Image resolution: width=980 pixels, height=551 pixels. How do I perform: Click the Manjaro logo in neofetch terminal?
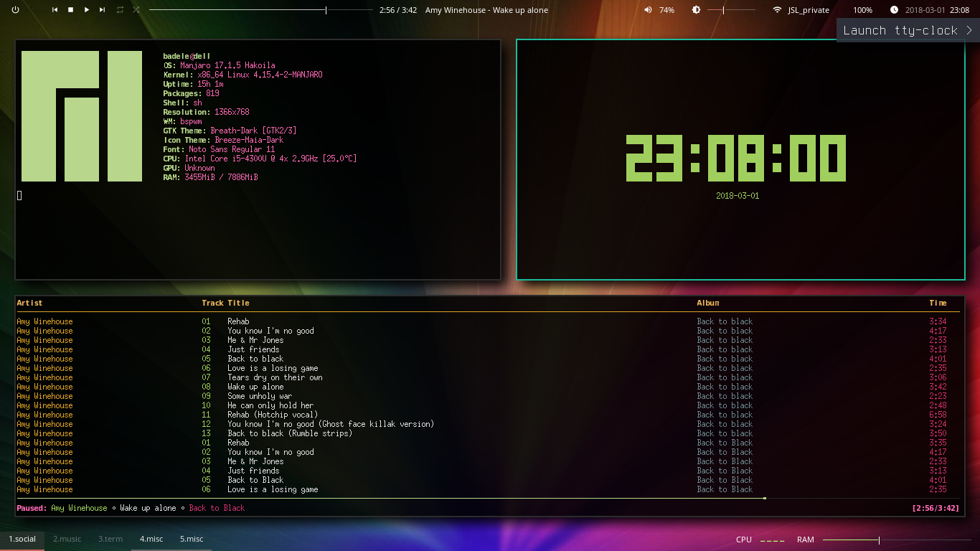[82, 116]
